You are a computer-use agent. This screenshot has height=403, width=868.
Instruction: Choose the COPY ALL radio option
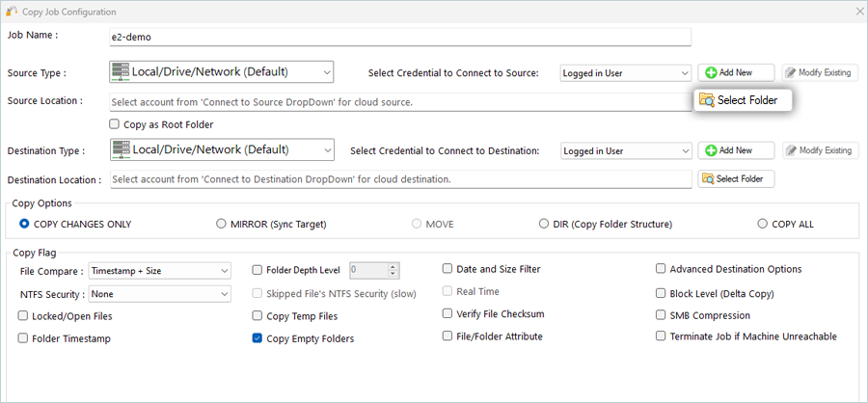(x=764, y=224)
